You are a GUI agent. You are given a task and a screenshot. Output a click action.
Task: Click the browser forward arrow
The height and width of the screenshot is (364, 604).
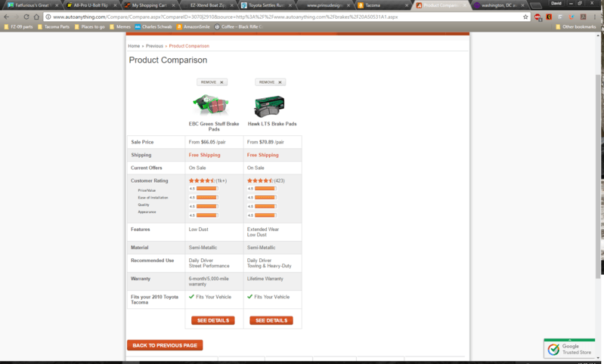[16, 17]
